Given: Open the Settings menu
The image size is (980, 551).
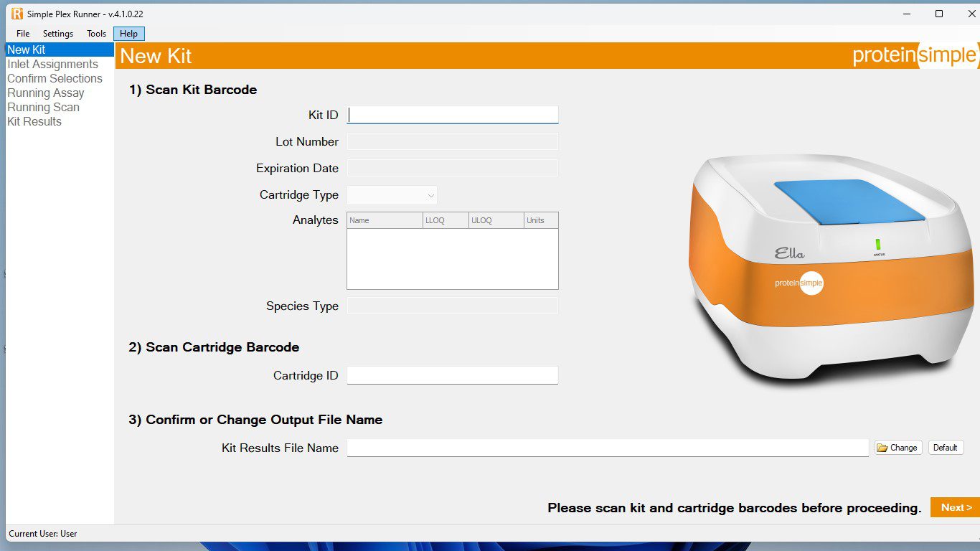Looking at the screenshot, I should 57,33.
